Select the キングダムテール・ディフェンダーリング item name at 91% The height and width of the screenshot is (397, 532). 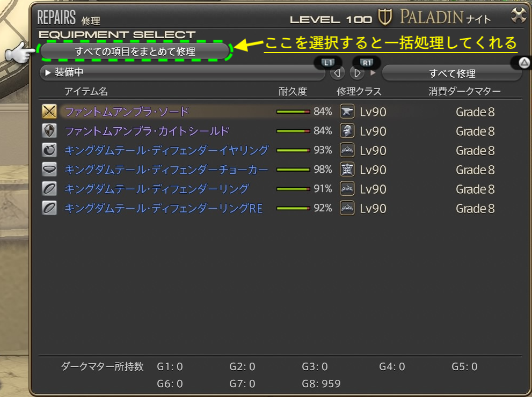pyautogui.click(x=157, y=189)
